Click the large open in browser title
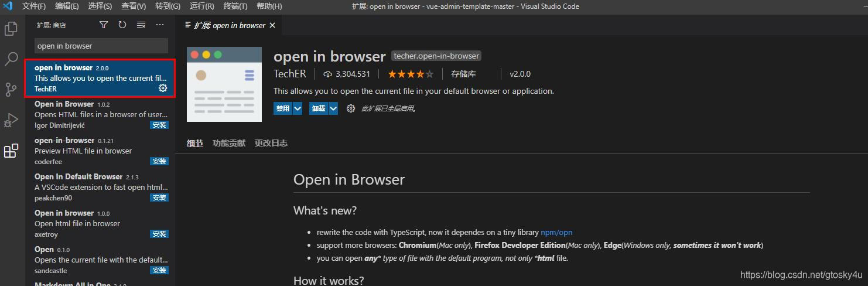The width and height of the screenshot is (868, 286). 330,56
